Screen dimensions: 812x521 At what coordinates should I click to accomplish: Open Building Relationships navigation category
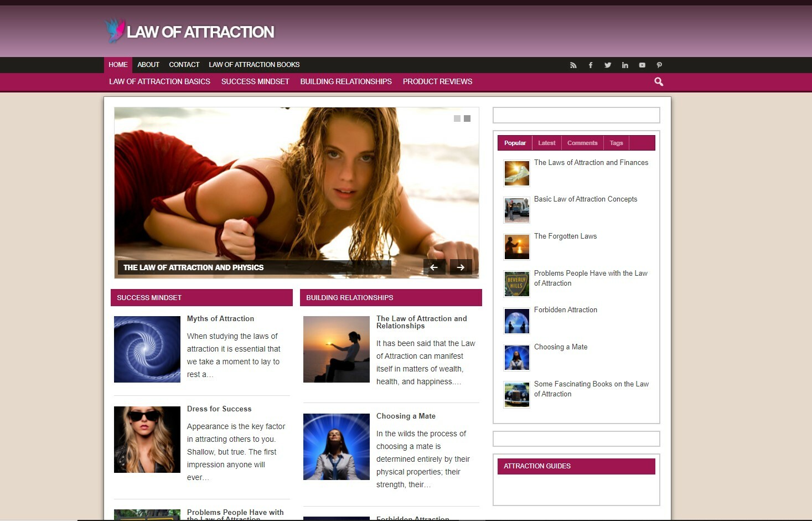(x=346, y=81)
